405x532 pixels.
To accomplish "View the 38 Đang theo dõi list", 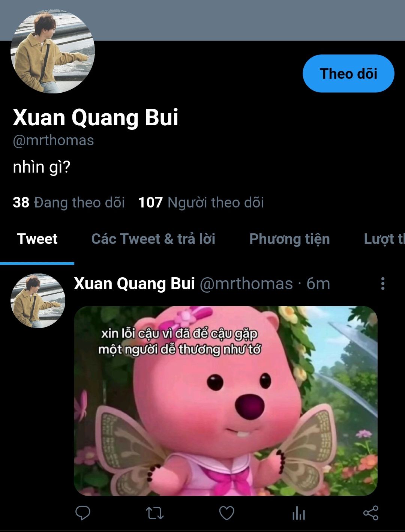I will pyautogui.click(x=69, y=203).
